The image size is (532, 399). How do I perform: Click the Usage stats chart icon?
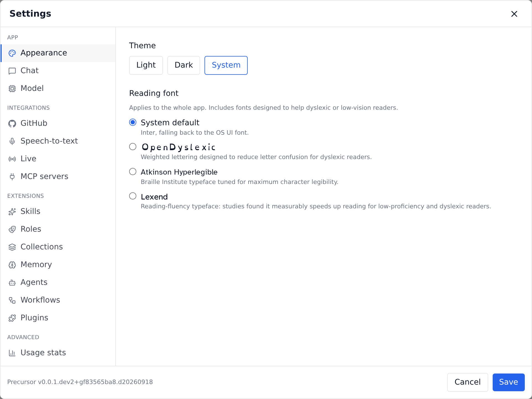[x=12, y=353]
